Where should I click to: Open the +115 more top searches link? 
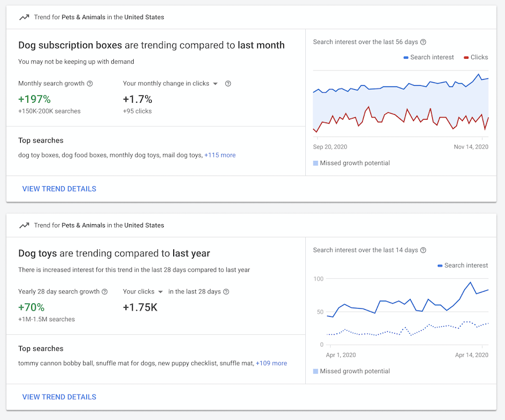[220, 155]
